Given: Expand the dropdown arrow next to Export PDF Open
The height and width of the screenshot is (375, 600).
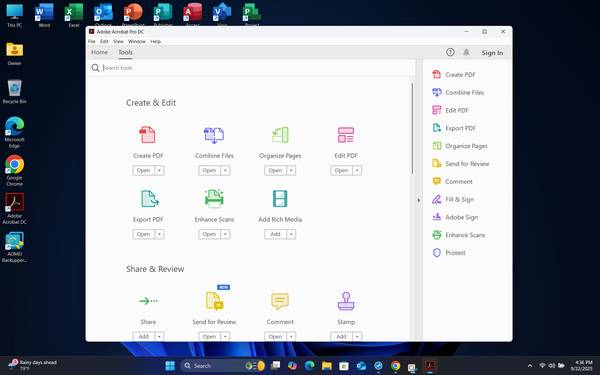Looking at the screenshot, I should point(160,234).
